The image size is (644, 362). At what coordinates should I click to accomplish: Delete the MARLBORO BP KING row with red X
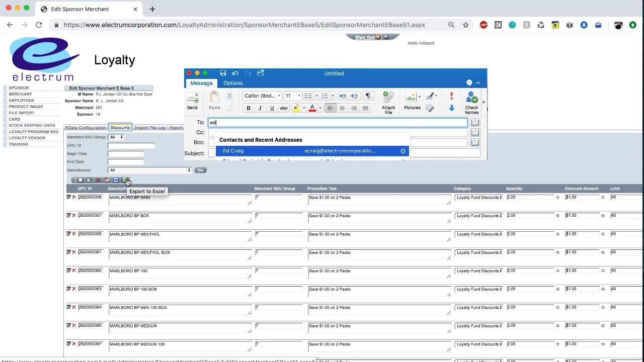pos(74,197)
